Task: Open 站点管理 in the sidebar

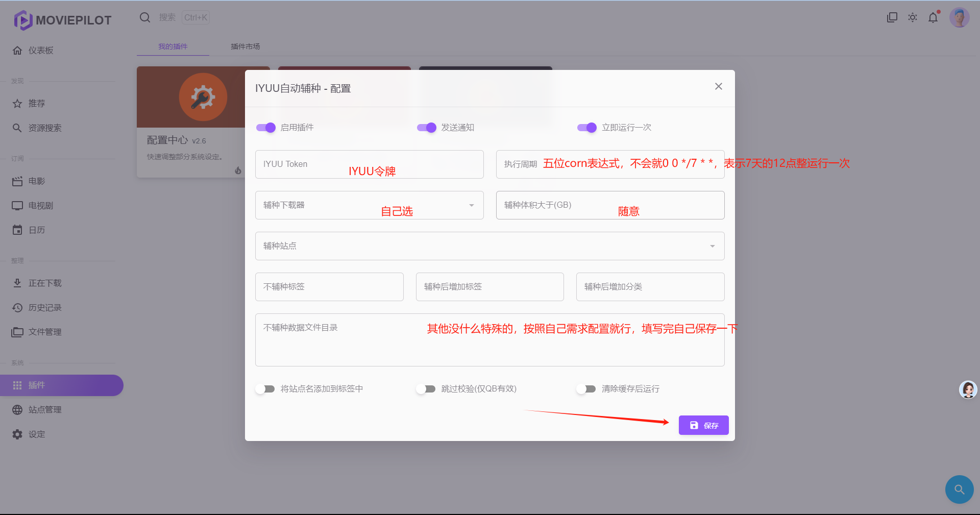Action: coord(45,410)
